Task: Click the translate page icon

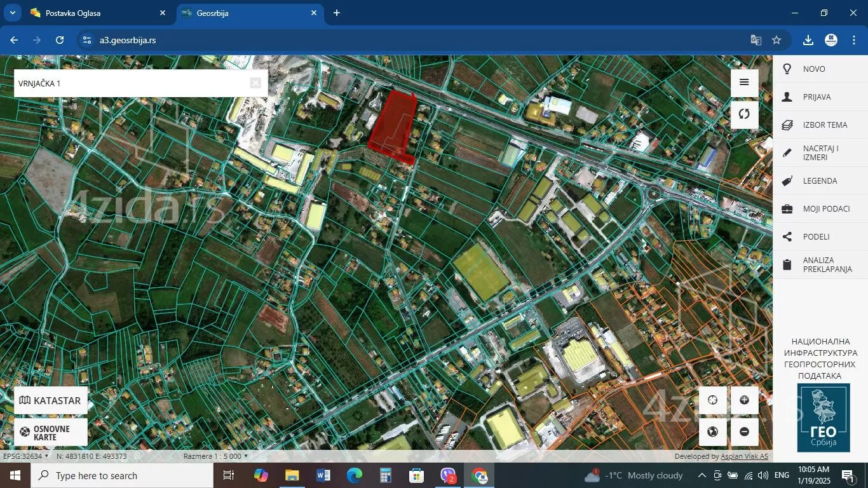Action: 756,40
